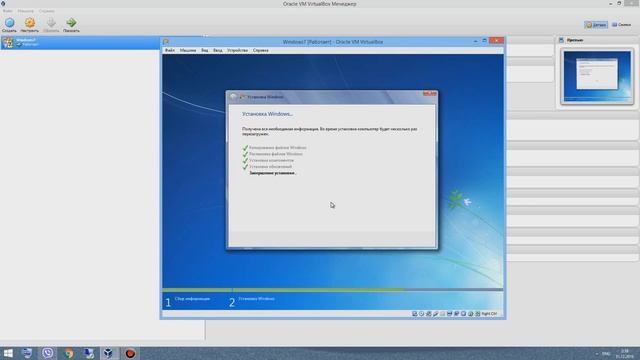The height and width of the screenshot is (360, 640).
Task: Open Машина menu in VirtualBox Manager
Action: coord(25,11)
